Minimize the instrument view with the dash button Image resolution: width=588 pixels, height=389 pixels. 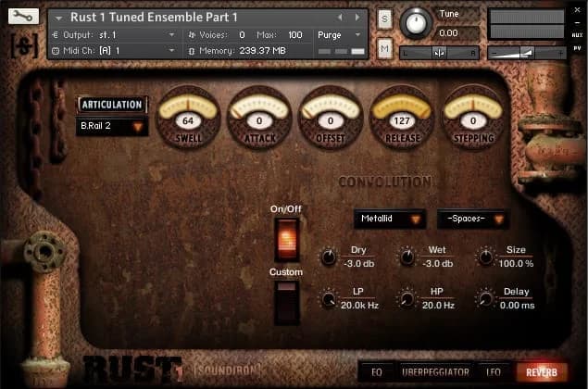click(577, 23)
